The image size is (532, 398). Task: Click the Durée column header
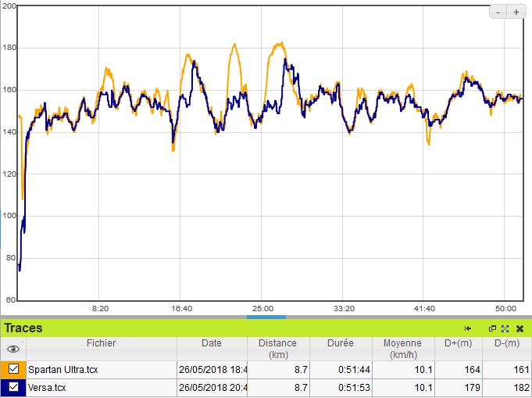(340, 343)
